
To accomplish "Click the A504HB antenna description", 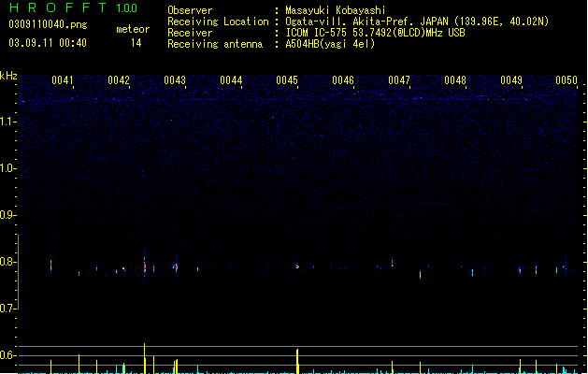I will coord(330,44).
